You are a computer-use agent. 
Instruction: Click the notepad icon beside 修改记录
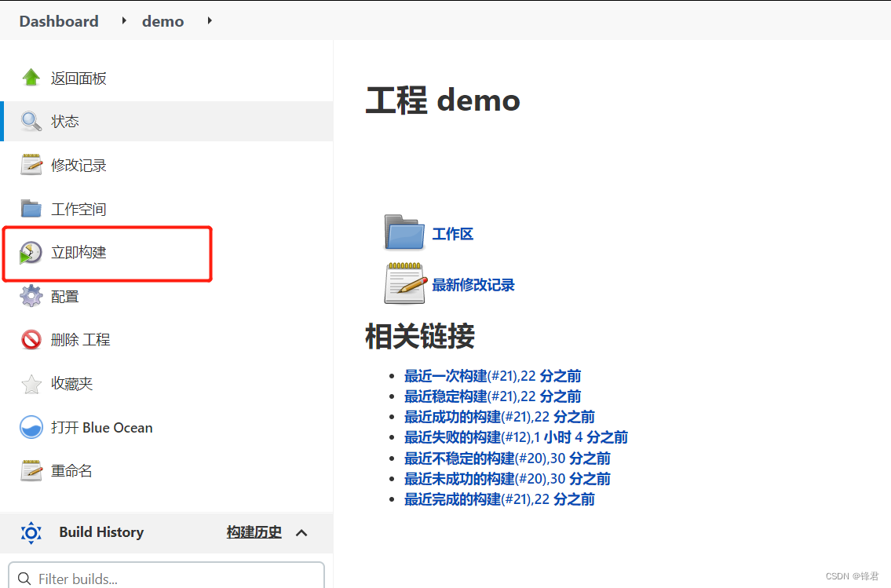click(31, 165)
